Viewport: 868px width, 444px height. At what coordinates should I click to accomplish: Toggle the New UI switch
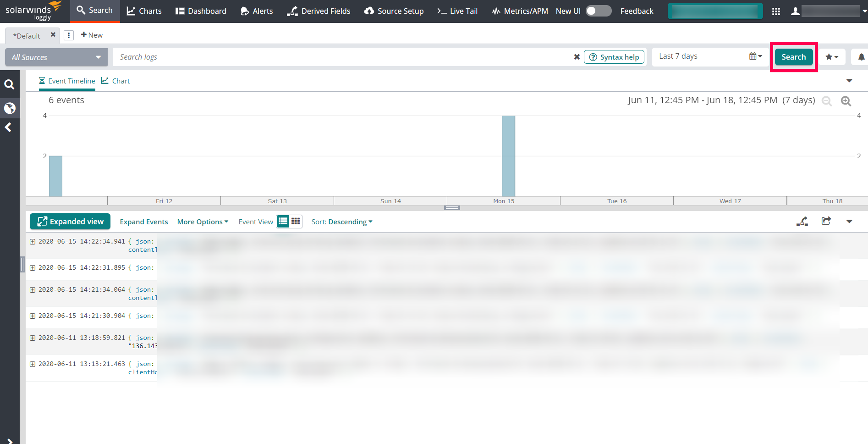point(599,11)
